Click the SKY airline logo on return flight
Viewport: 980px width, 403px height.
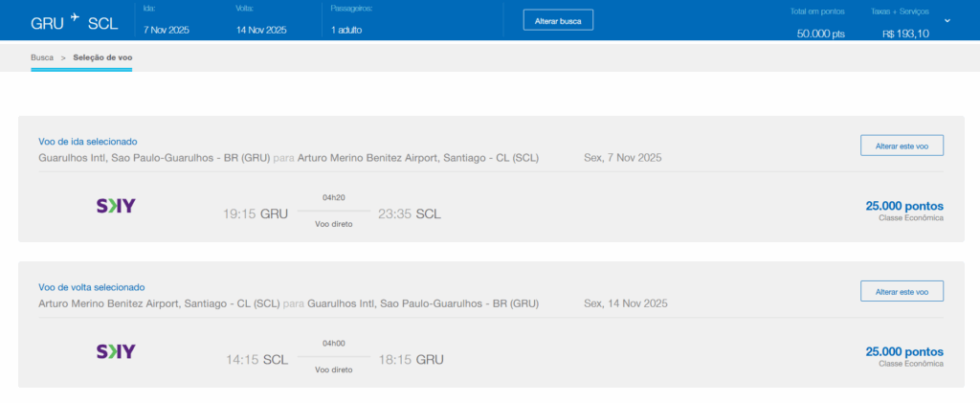pos(116,351)
